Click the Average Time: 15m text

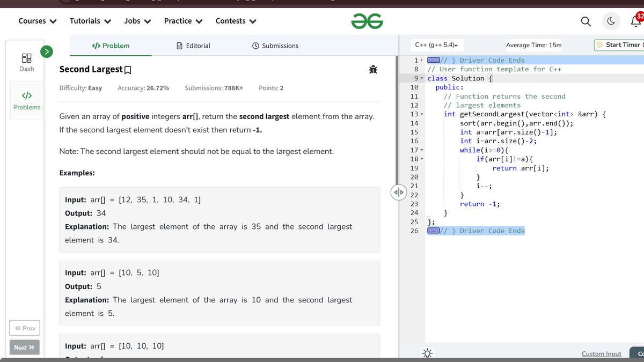533,45
